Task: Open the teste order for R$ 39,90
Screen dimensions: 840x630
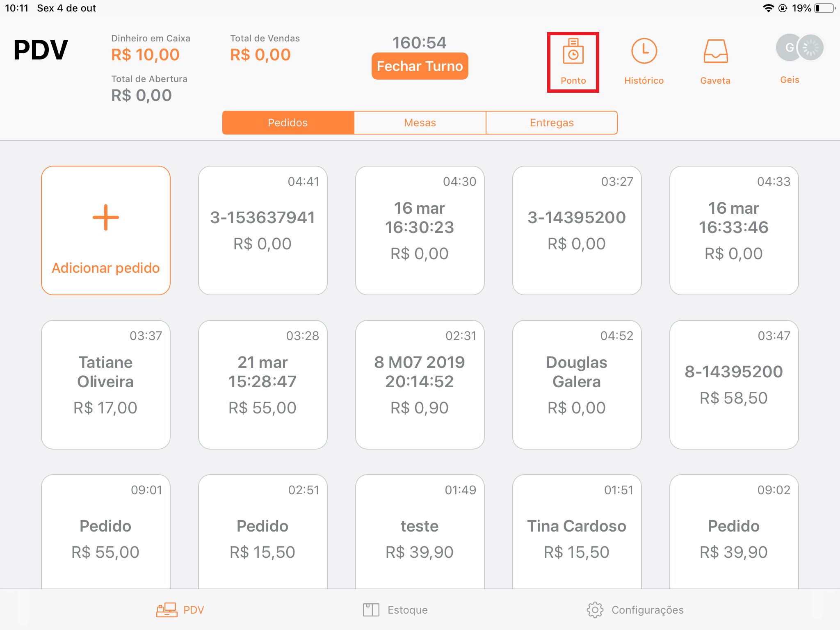Action: click(x=420, y=532)
